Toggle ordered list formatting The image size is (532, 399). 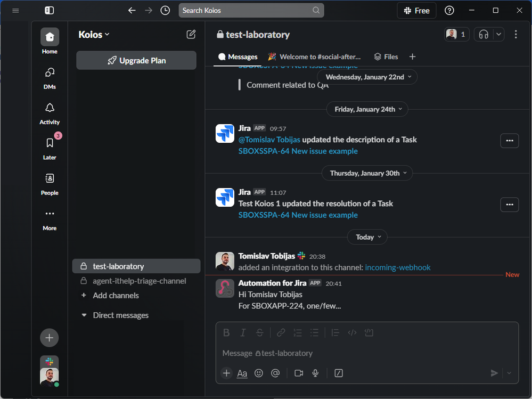pyautogui.click(x=298, y=333)
